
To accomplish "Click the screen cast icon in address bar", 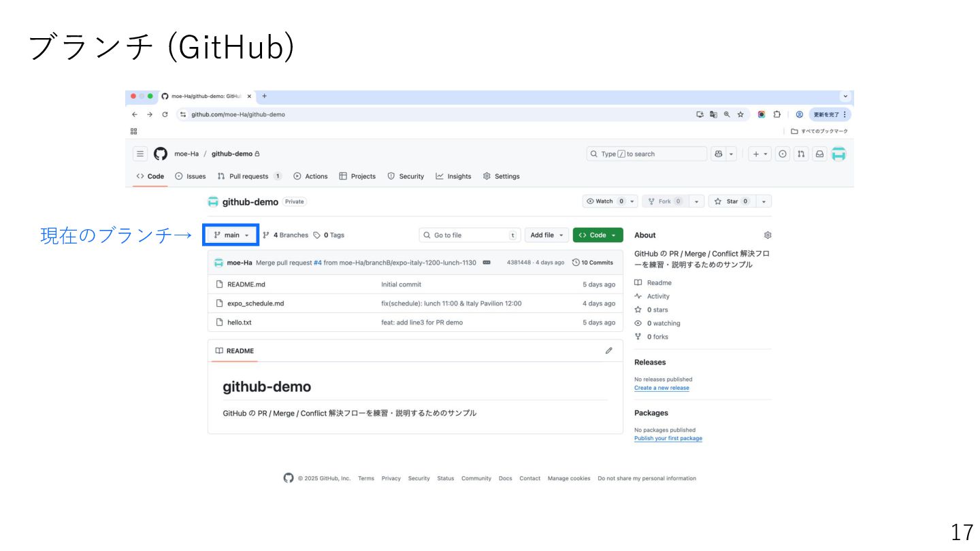I will click(x=700, y=114).
